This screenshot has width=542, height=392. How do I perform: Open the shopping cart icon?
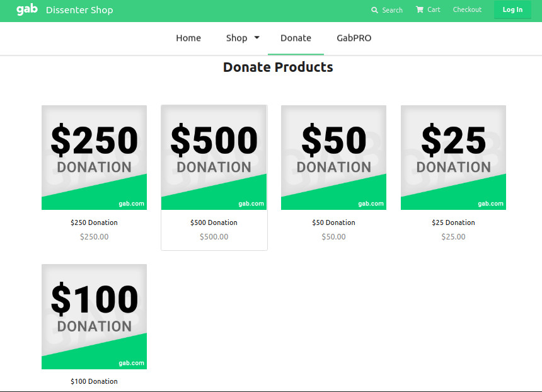point(420,9)
